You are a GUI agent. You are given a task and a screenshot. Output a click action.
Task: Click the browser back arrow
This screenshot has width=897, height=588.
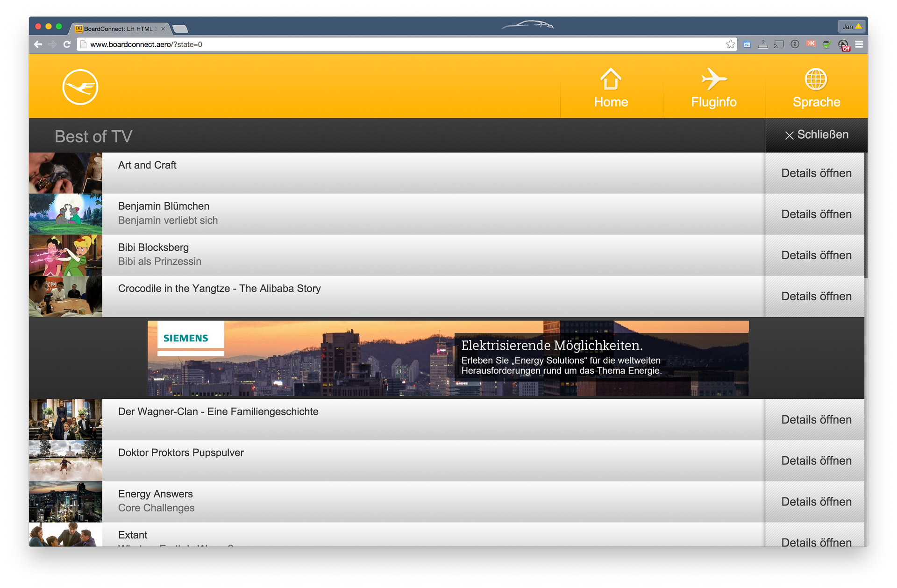(38, 44)
